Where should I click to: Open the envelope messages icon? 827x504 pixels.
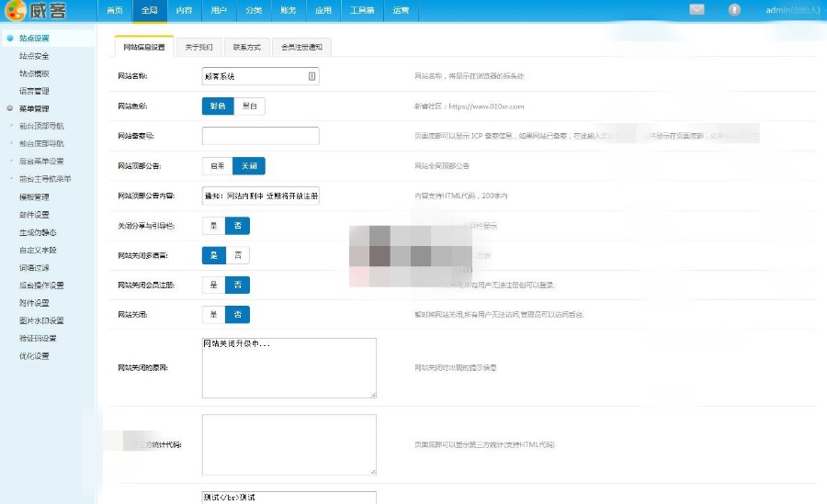(x=697, y=9)
